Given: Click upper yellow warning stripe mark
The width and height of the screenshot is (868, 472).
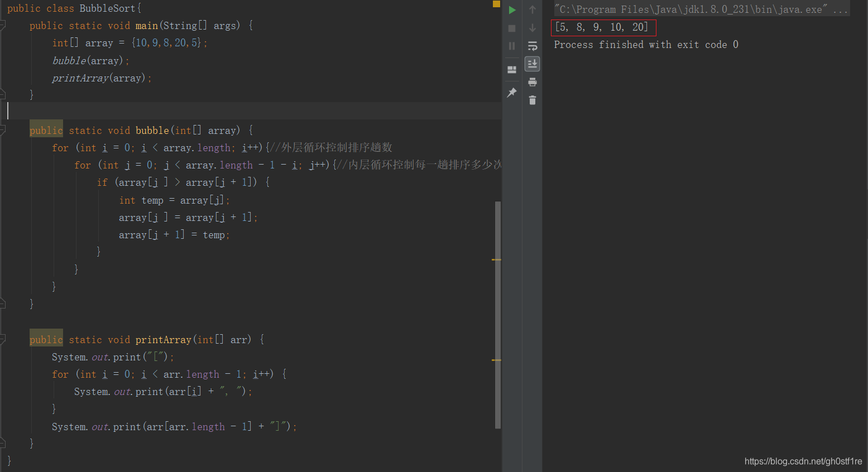Looking at the screenshot, I should 496,259.
